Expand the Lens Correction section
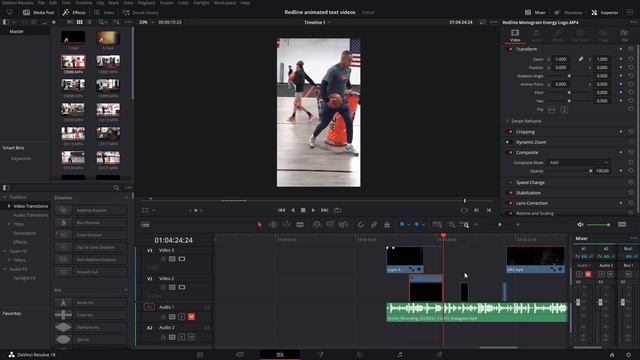Viewport: 640px width, 360px height. click(x=531, y=203)
